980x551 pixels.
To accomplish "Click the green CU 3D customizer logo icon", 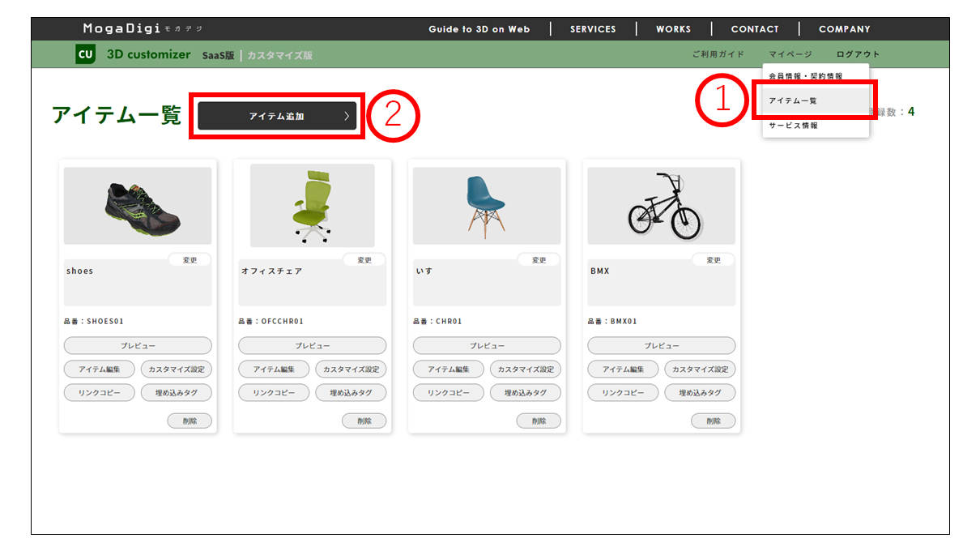I will 86,54.
